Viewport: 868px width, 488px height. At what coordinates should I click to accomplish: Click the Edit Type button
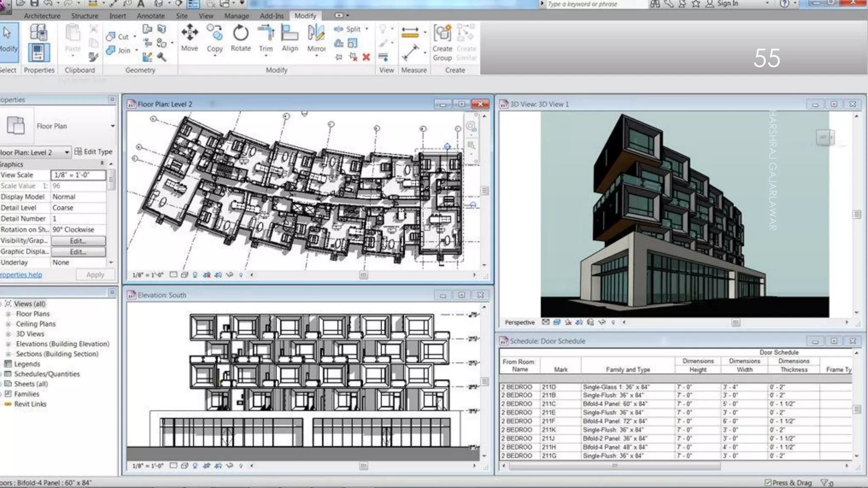(93, 152)
